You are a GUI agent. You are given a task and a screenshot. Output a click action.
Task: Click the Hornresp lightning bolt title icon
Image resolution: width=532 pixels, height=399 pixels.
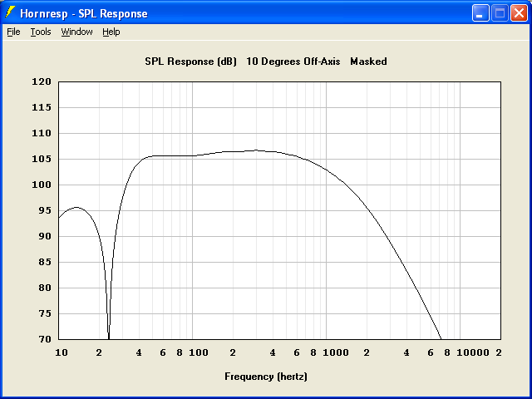pos(10,12)
